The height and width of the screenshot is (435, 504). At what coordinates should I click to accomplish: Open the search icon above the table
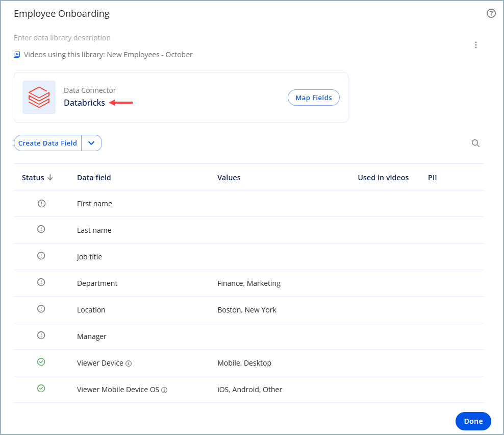pyautogui.click(x=475, y=143)
